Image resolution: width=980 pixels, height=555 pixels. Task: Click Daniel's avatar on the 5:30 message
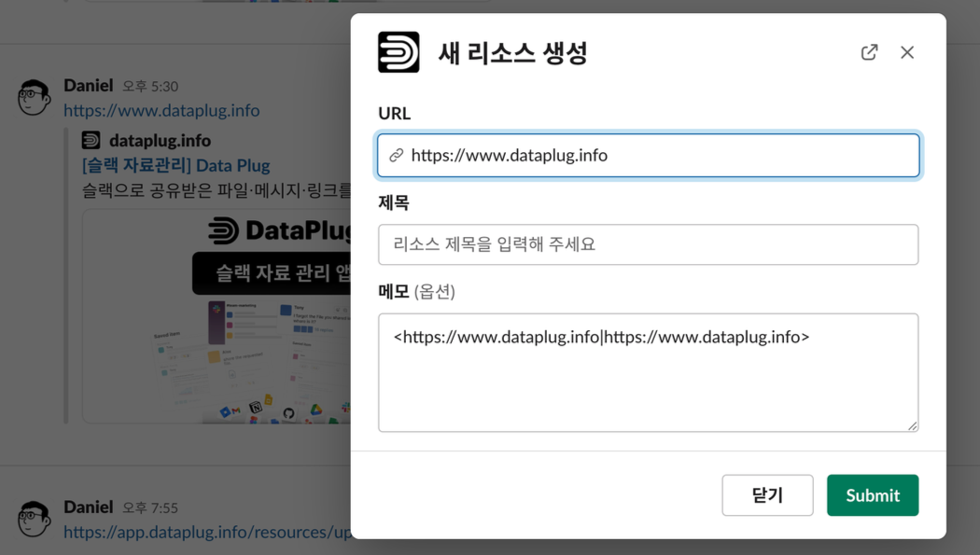(34, 97)
